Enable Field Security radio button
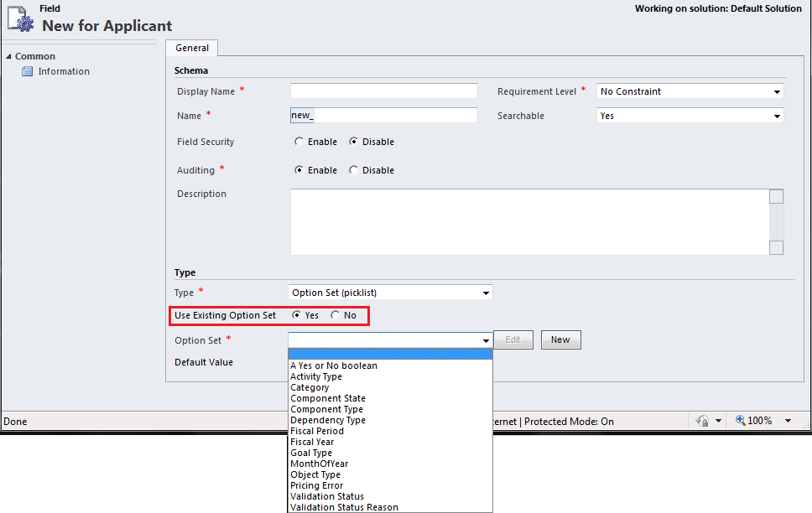The image size is (812, 513). pyautogui.click(x=299, y=142)
